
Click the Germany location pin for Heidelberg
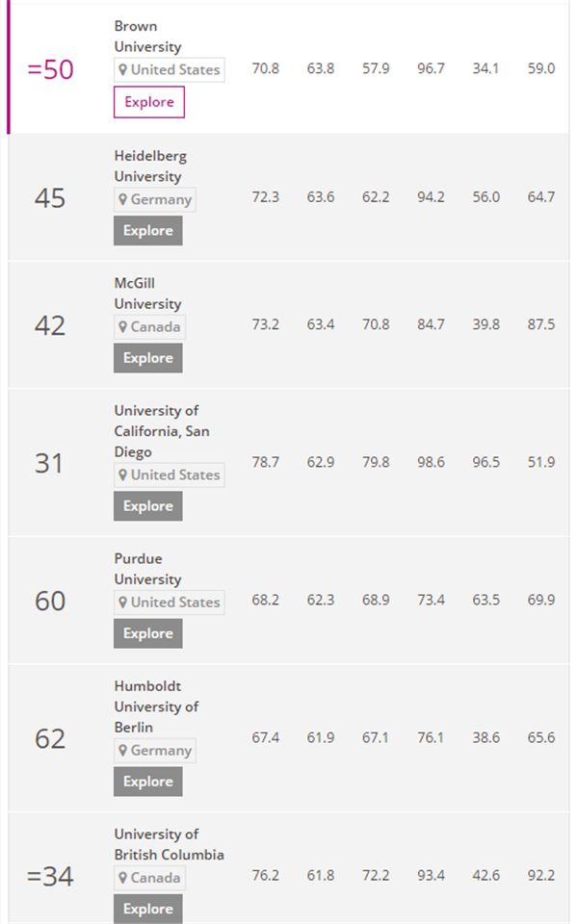point(123,200)
